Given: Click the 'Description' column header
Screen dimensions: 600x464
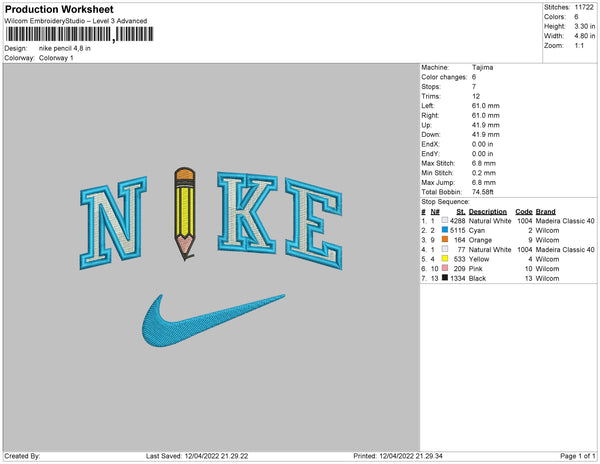Looking at the screenshot, I should coord(488,212).
